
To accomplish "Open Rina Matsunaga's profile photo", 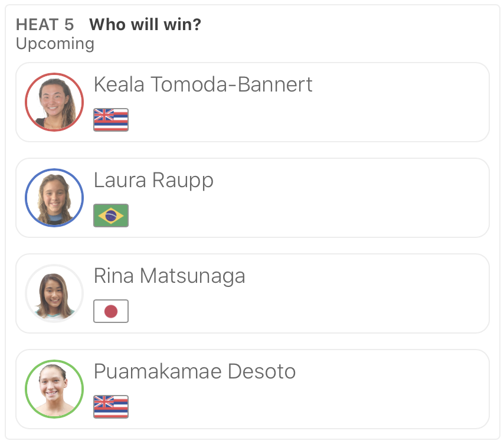I will point(54,293).
